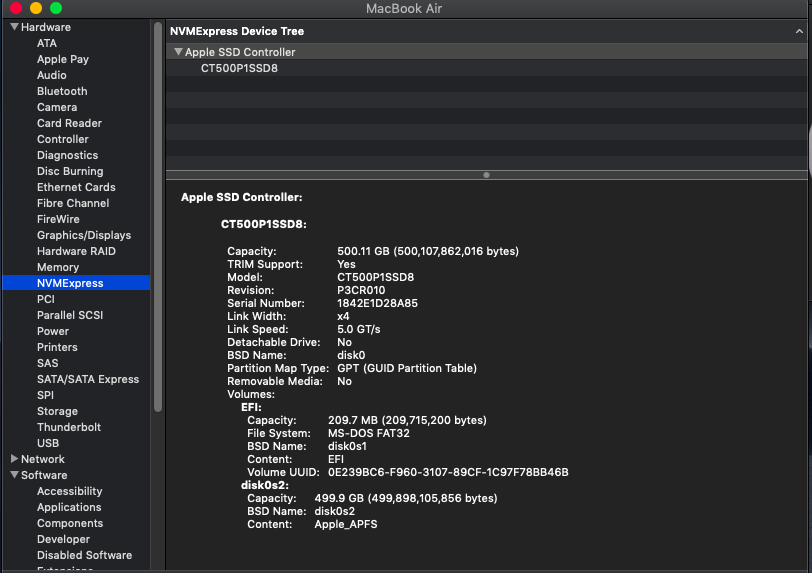Select CT500P1SSD8 in the device tree
Viewport: 812px width, 573px height.
point(239,68)
